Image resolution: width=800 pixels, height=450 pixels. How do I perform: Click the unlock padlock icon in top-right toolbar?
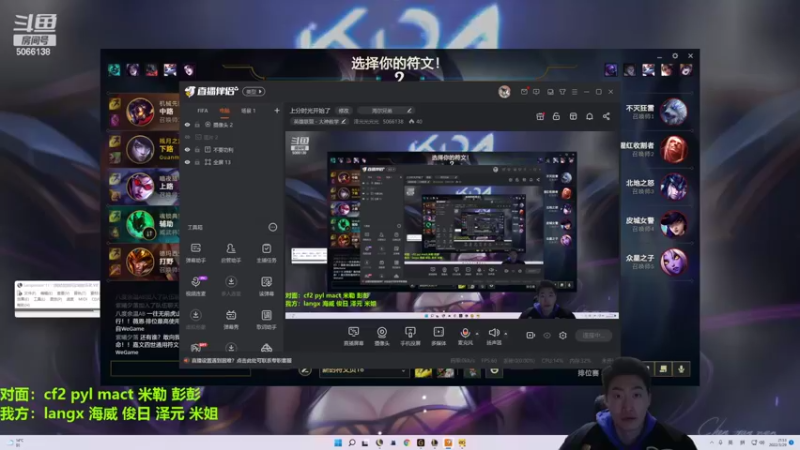tap(556, 116)
